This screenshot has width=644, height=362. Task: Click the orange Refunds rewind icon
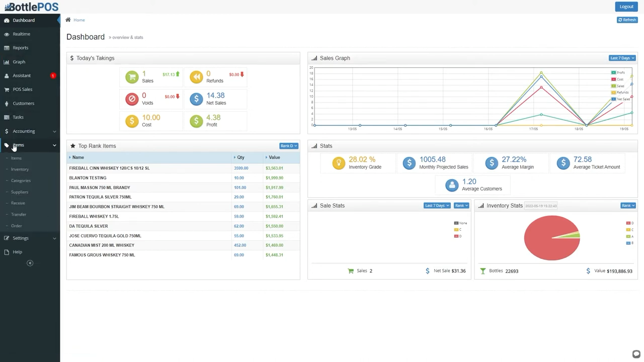[x=196, y=77]
